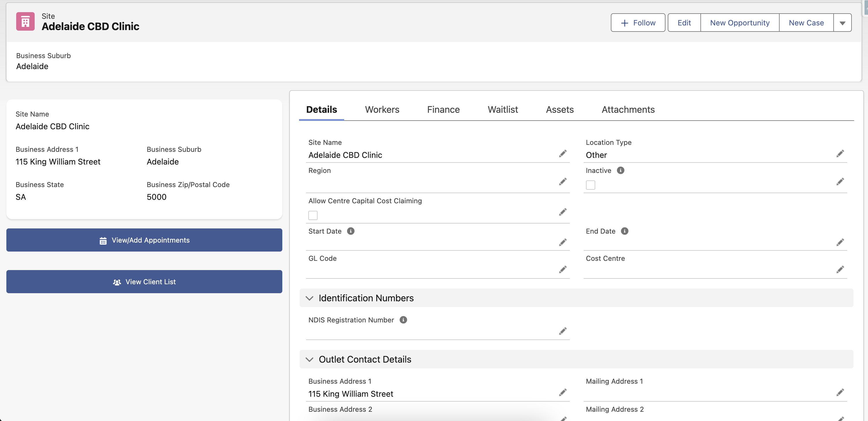Click pencil icon for Cost Centre
Screen dimensions: 868x421
pyautogui.click(x=840, y=269)
